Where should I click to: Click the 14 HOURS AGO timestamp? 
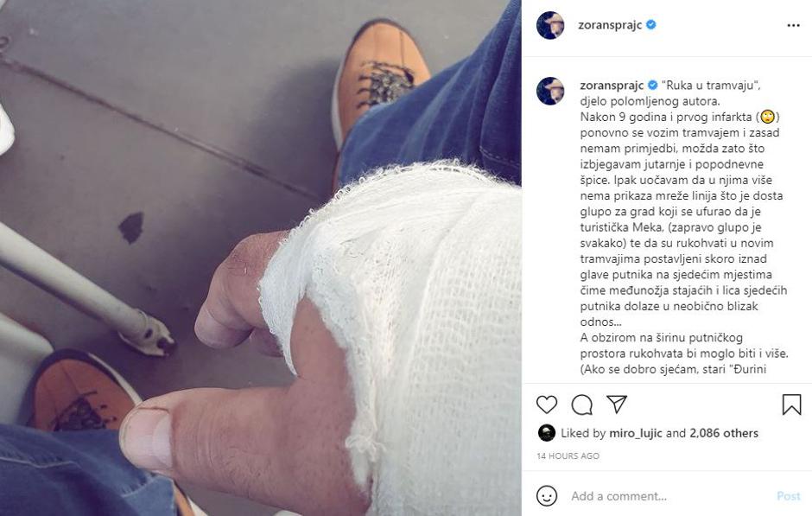568,455
